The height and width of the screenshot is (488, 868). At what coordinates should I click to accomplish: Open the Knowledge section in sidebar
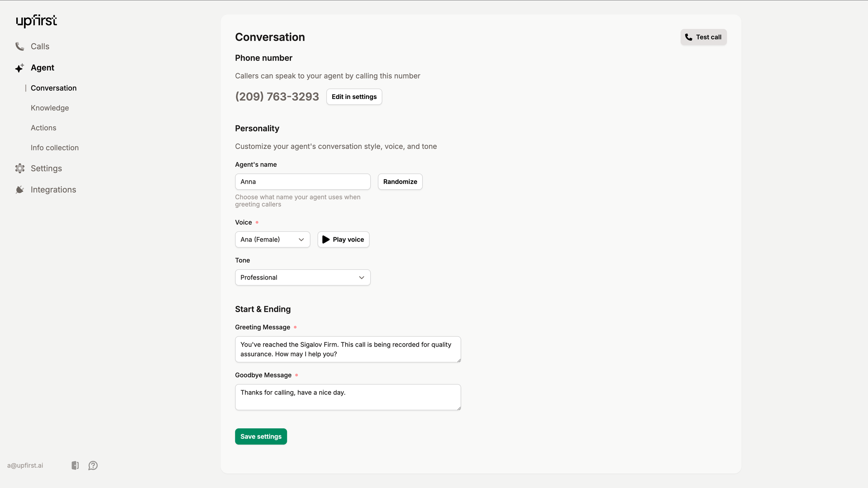click(50, 108)
